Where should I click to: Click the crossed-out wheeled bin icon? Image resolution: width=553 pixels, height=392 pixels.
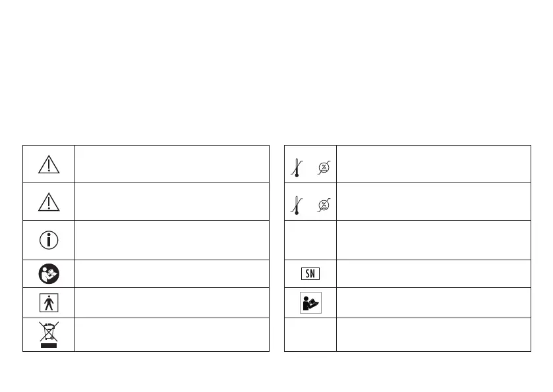coord(49,335)
